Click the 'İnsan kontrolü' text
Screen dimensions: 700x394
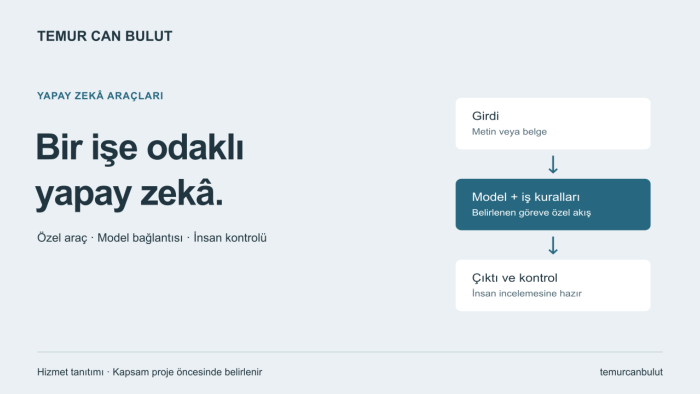click(x=230, y=237)
